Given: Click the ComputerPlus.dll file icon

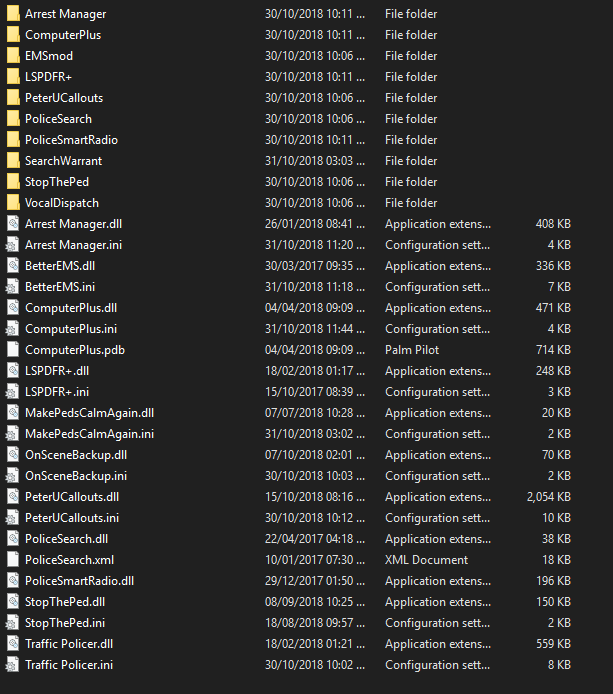Looking at the screenshot, I should (13, 308).
